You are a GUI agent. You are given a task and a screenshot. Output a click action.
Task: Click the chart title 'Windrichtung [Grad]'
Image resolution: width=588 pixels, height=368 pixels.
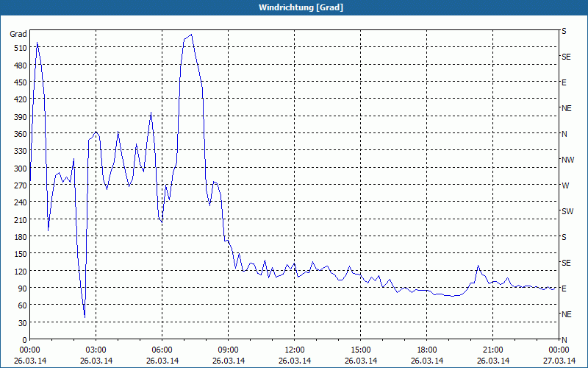tap(301, 7)
